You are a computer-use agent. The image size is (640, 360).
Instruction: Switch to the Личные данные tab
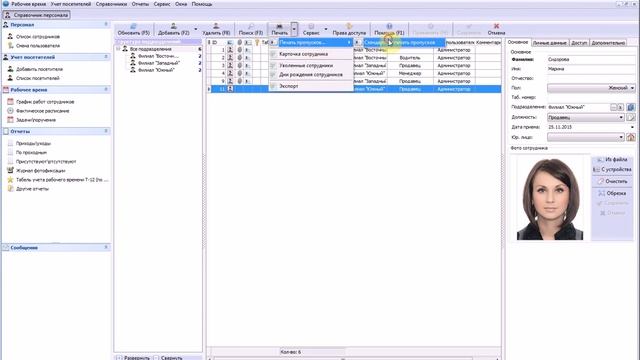[x=549, y=42]
